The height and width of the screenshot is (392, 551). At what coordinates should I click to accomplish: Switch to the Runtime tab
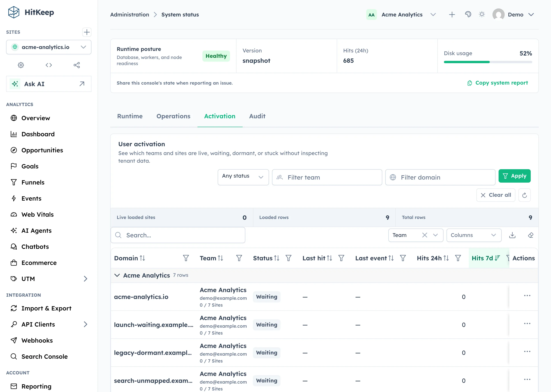pos(130,116)
